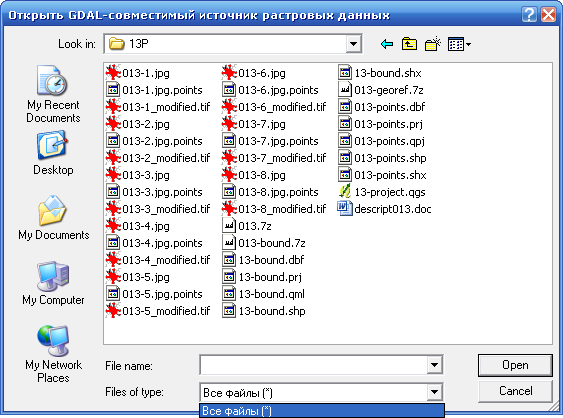Select file name 013-3.jpg.points
Image resolution: width=563 pixels, height=418 pixels.
(162, 192)
